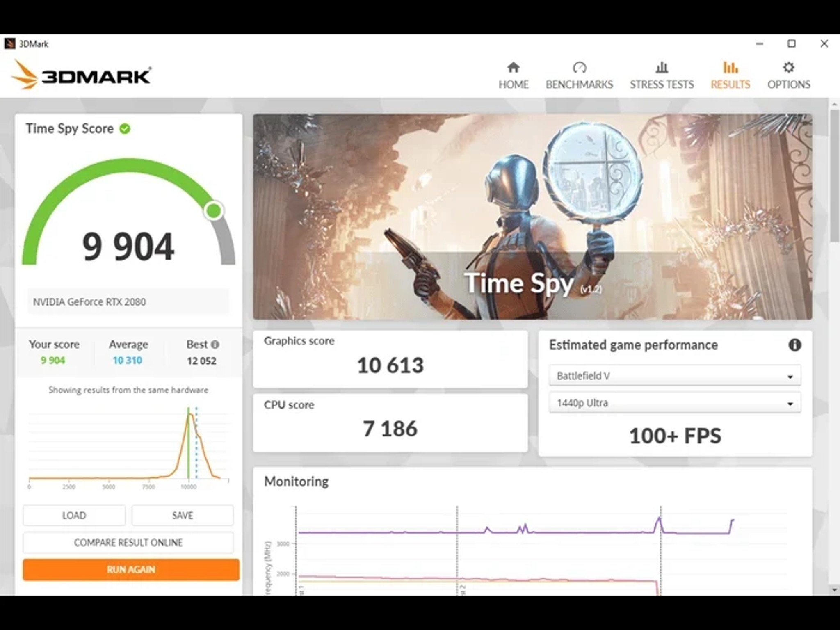This screenshot has width=840, height=630.
Task: Click the orange results bars icon
Action: pos(730,67)
